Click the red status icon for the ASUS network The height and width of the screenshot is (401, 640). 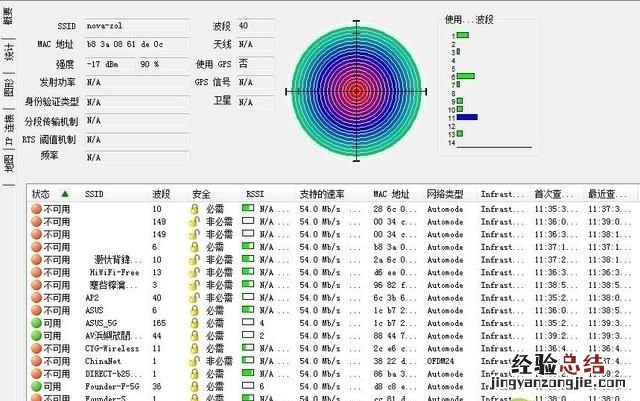click(x=37, y=310)
